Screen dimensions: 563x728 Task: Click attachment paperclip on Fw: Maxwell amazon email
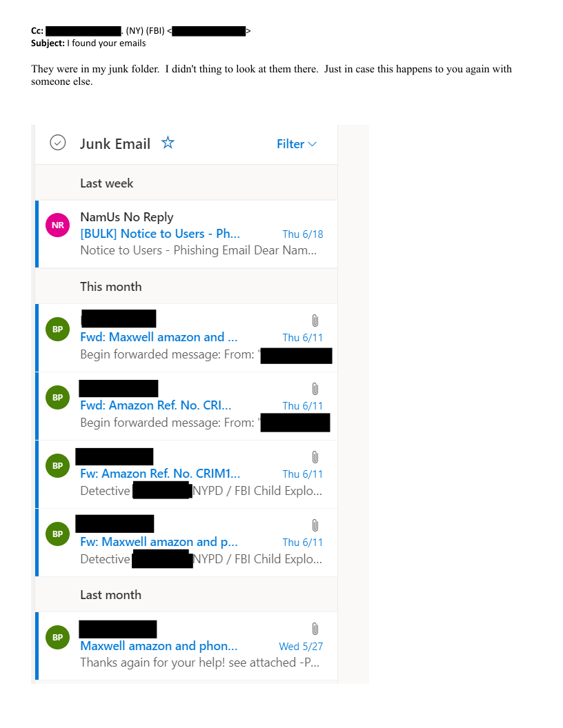point(315,525)
